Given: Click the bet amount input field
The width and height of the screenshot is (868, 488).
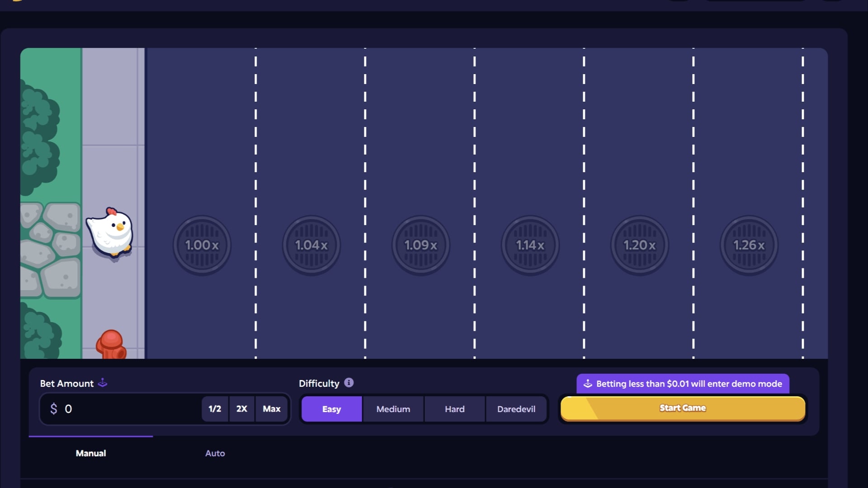Looking at the screenshot, I should click(127, 409).
